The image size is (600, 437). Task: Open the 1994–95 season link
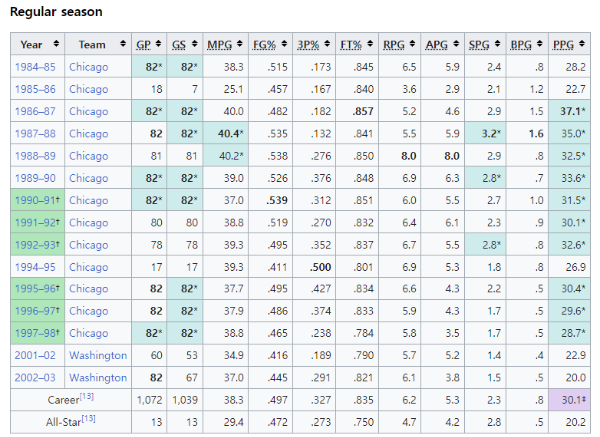coord(35,267)
